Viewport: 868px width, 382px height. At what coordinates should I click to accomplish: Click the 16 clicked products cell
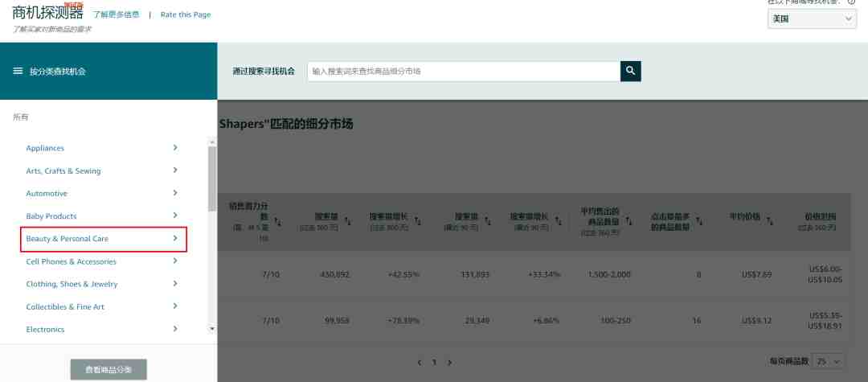698,320
